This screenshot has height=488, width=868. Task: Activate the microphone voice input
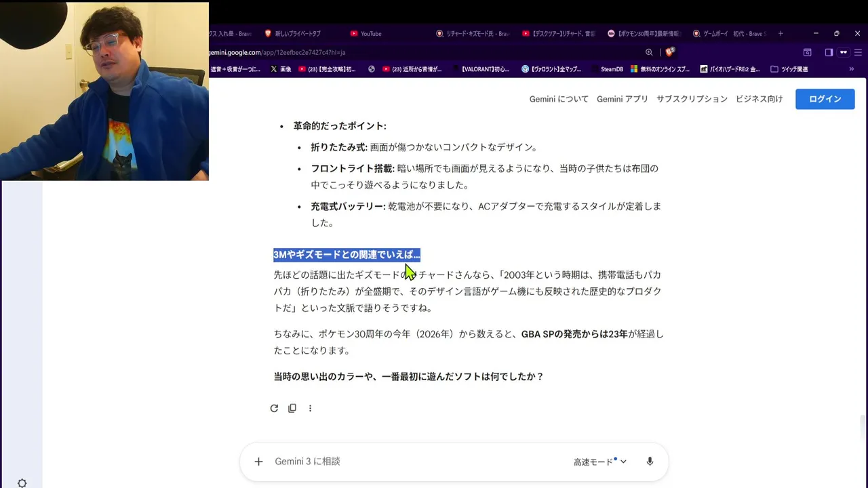point(650,462)
